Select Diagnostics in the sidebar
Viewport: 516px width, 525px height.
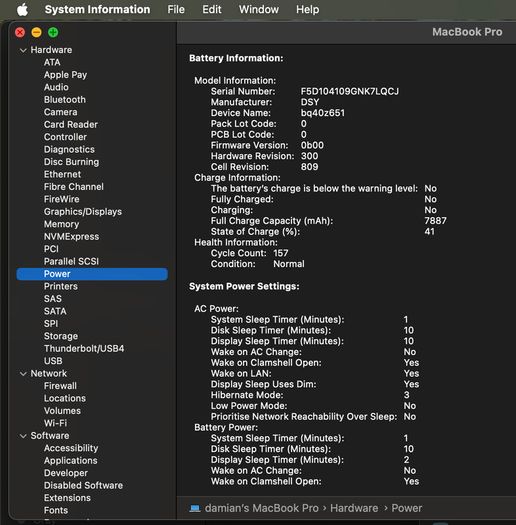point(69,149)
